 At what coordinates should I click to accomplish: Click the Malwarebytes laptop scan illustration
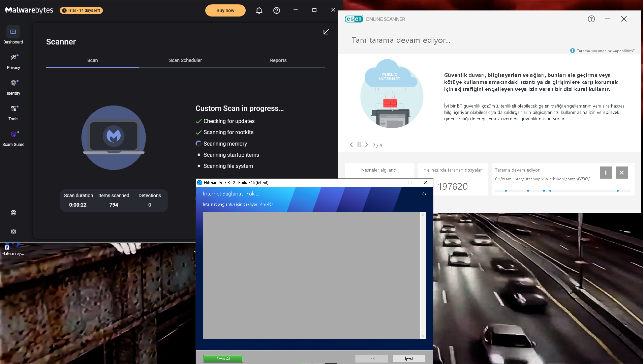[114, 138]
